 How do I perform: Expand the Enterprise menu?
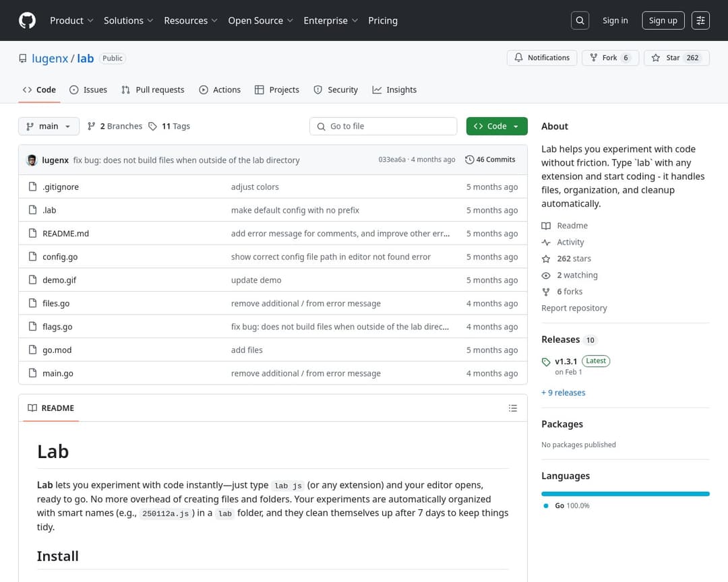(x=330, y=20)
